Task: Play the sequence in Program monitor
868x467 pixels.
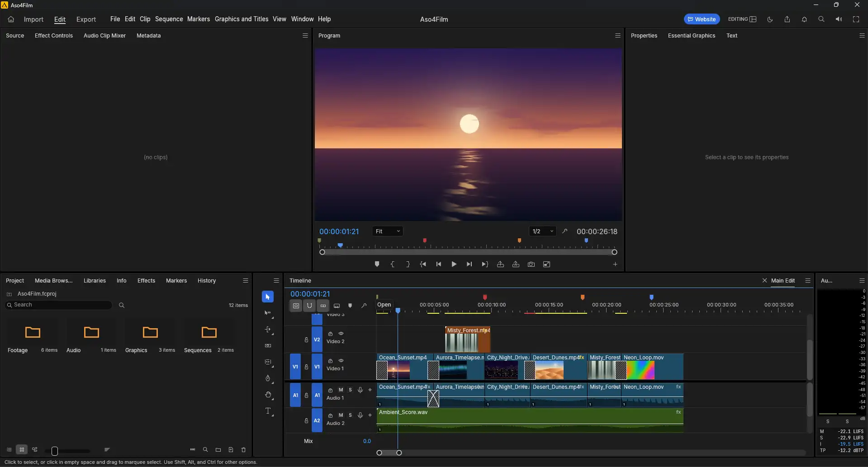Action: pos(454,264)
